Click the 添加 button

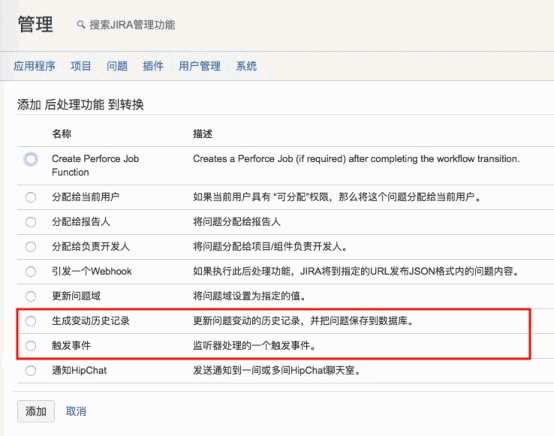36,411
